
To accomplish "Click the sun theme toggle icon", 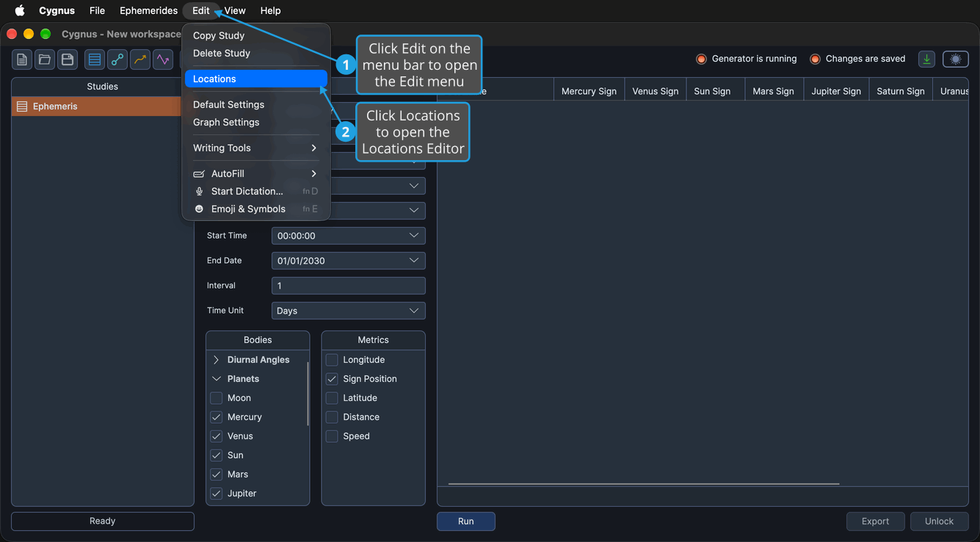I will [x=956, y=59].
